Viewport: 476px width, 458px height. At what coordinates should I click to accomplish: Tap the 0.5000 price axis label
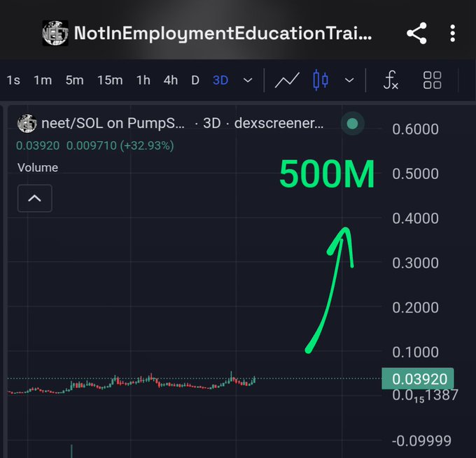415,174
